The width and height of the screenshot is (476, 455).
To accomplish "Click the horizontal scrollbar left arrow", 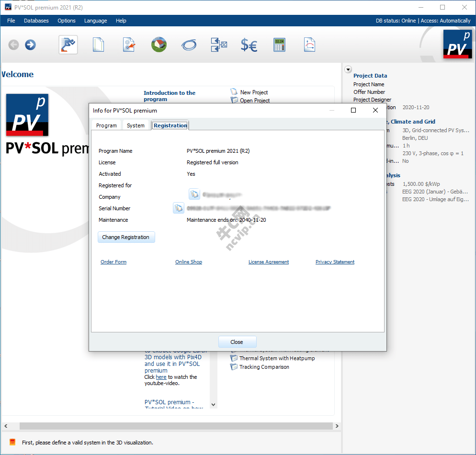I will tap(6, 426).
